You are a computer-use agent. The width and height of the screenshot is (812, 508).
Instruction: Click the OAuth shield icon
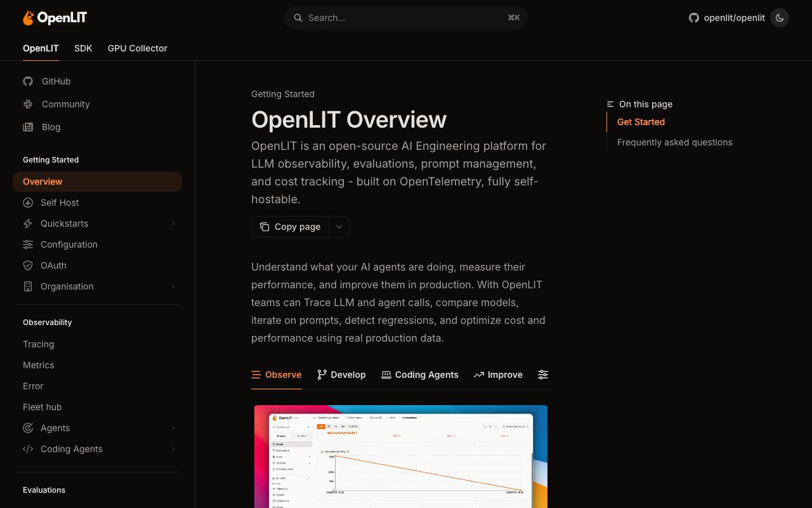click(x=28, y=265)
